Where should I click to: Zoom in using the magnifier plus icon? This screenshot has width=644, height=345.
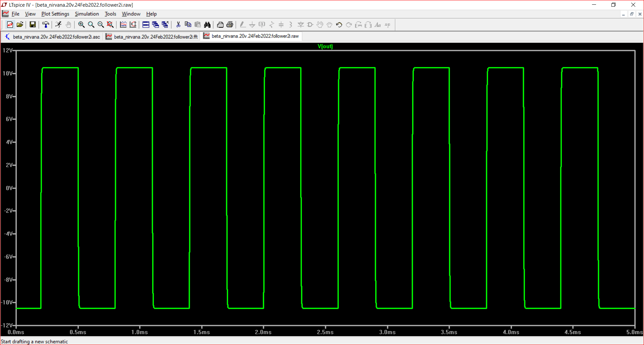(x=81, y=25)
